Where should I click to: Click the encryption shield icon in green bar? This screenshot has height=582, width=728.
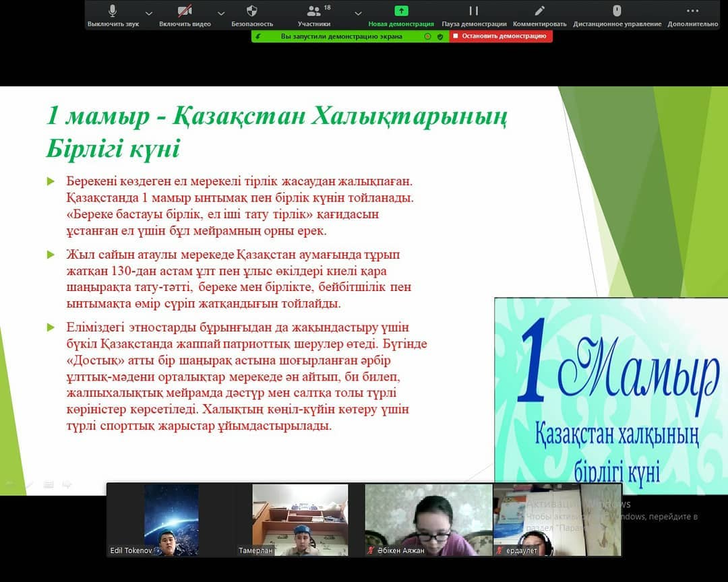(x=440, y=36)
